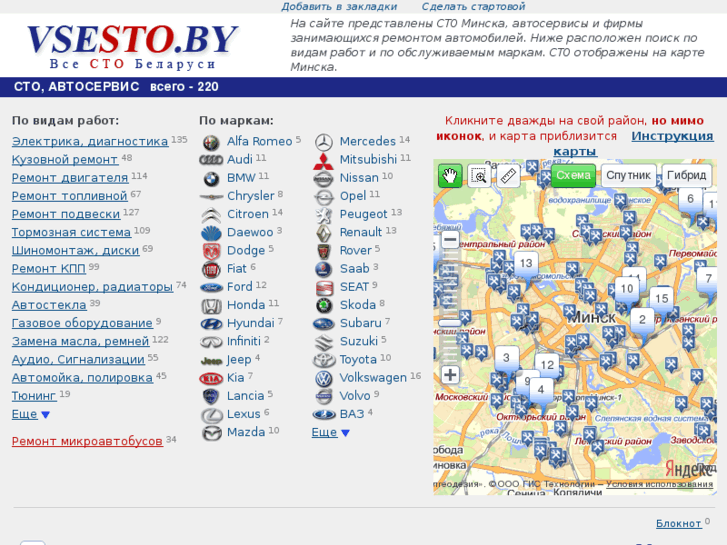Switch map to Схема view
This screenshot has height=545, width=727.
coord(573,175)
